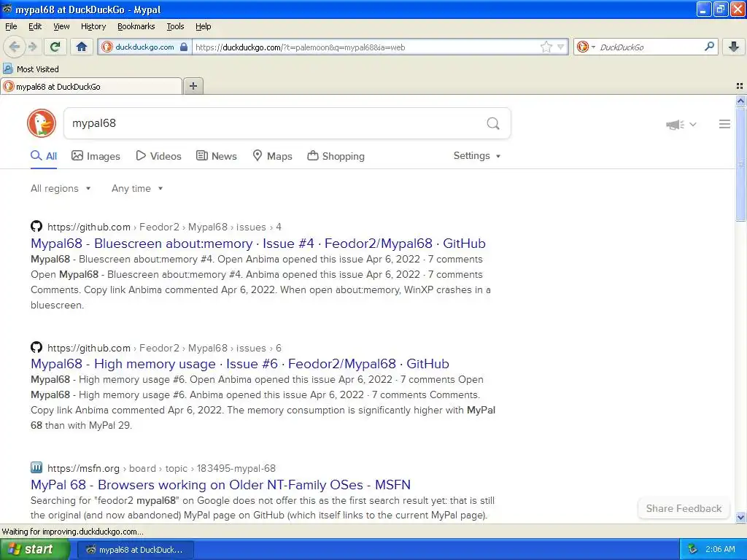Click the browser address bar URL
This screenshot has height=560, width=747.
(366, 47)
